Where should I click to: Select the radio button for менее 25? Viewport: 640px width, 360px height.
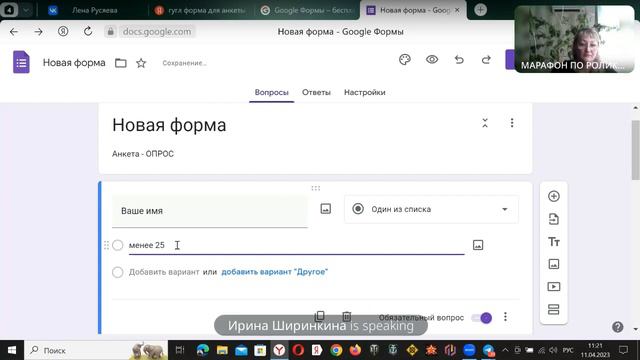coord(118,245)
